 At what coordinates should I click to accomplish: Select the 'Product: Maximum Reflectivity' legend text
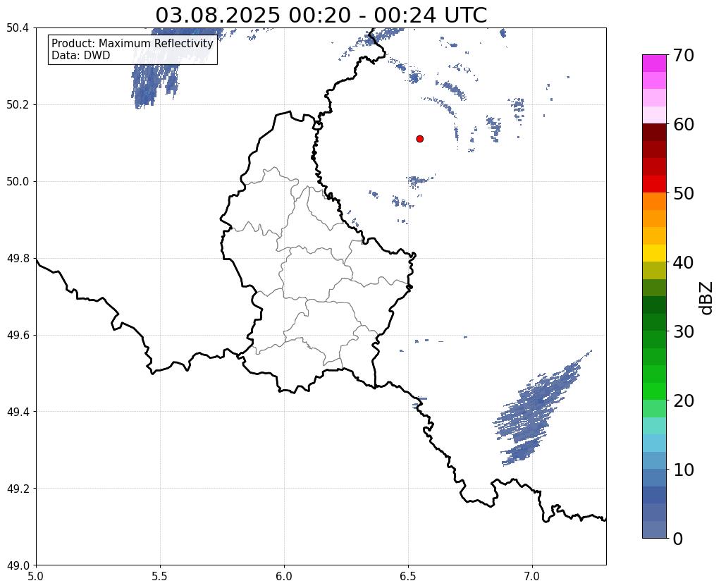pyautogui.click(x=133, y=43)
